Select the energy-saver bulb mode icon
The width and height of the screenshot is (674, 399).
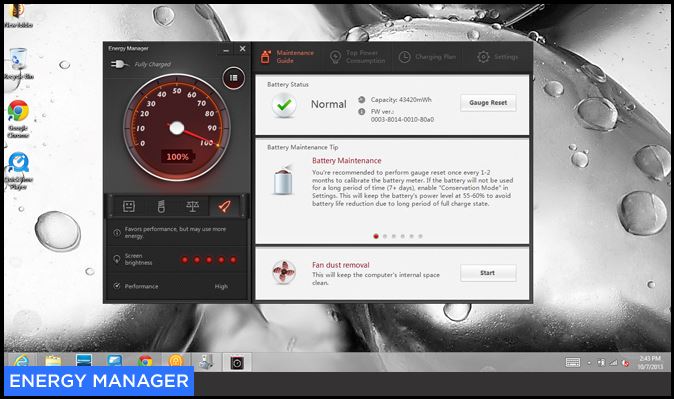161,206
